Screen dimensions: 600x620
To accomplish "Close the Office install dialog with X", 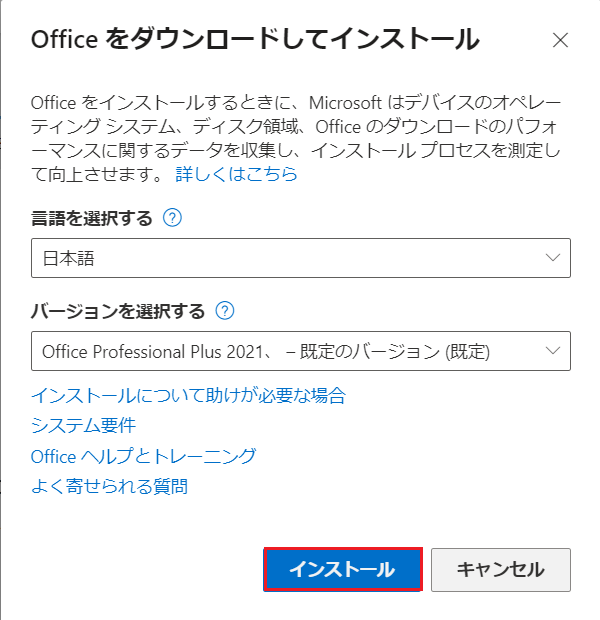I will [x=561, y=41].
